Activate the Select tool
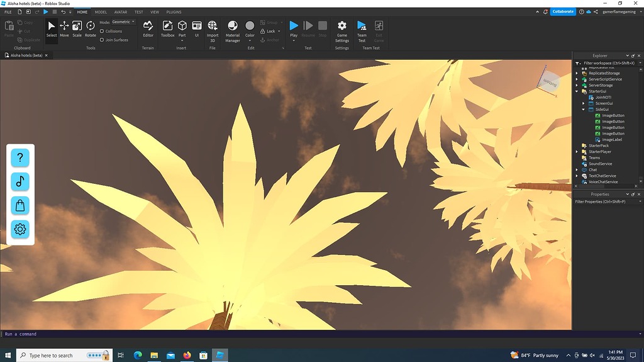The width and height of the screenshot is (644, 362). [52, 29]
